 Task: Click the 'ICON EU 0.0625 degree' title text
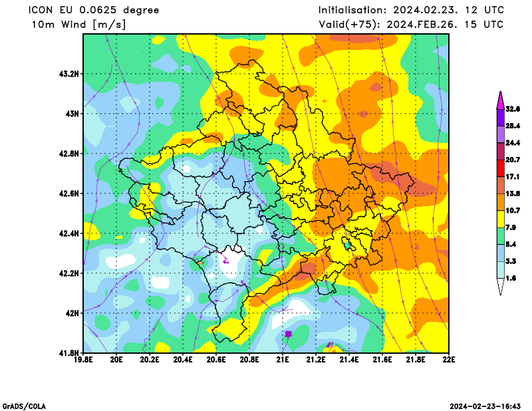[x=94, y=10]
